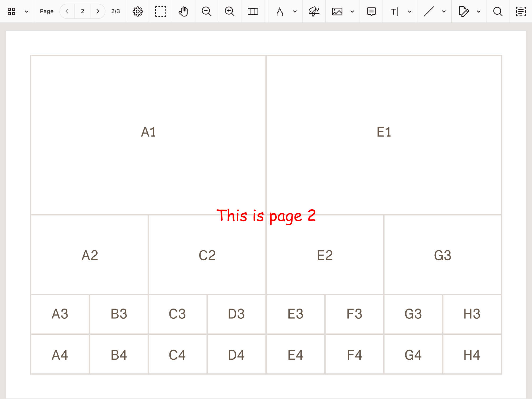Open the document settings gear
Screen dimensions: 532x399
pyautogui.click(x=137, y=11)
